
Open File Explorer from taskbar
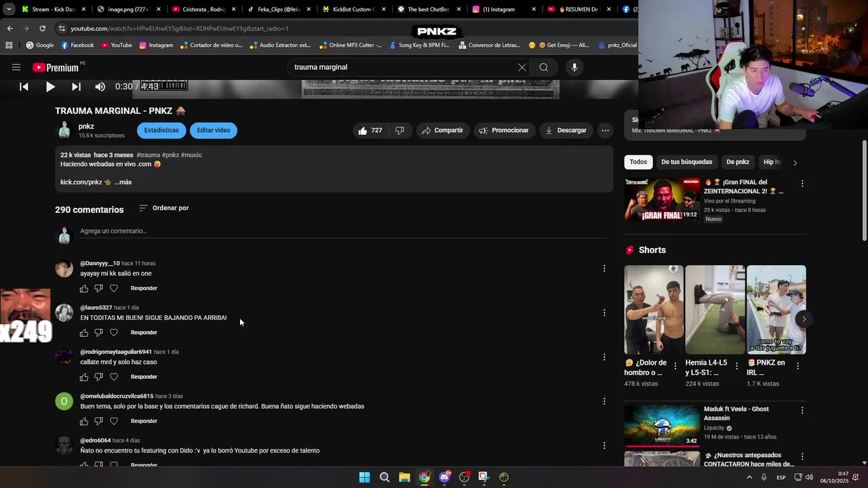(x=404, y=477)
